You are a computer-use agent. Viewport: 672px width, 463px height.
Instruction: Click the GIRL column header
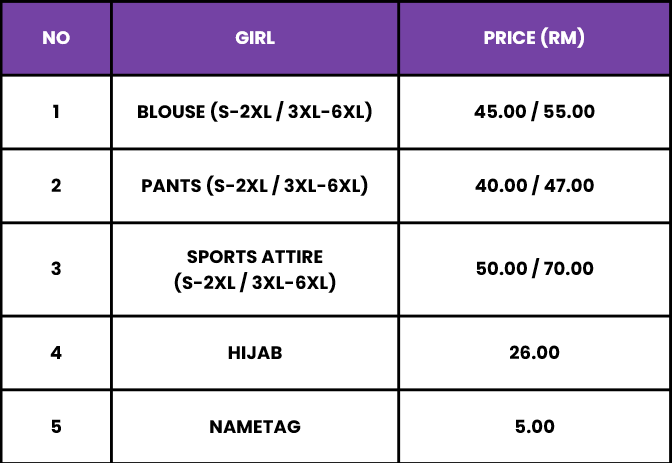[255, 38]
